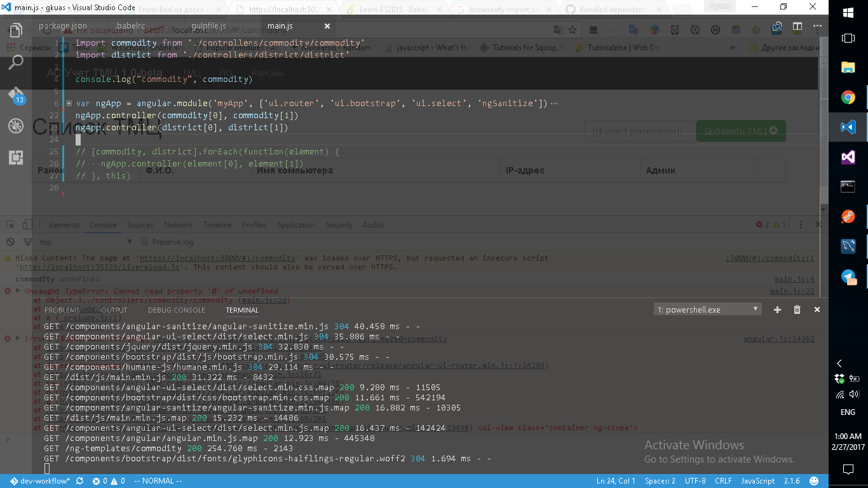Switch to the gulpfile.js editor tab
This screenshot has height=488, width=868.
coord(208,26)
